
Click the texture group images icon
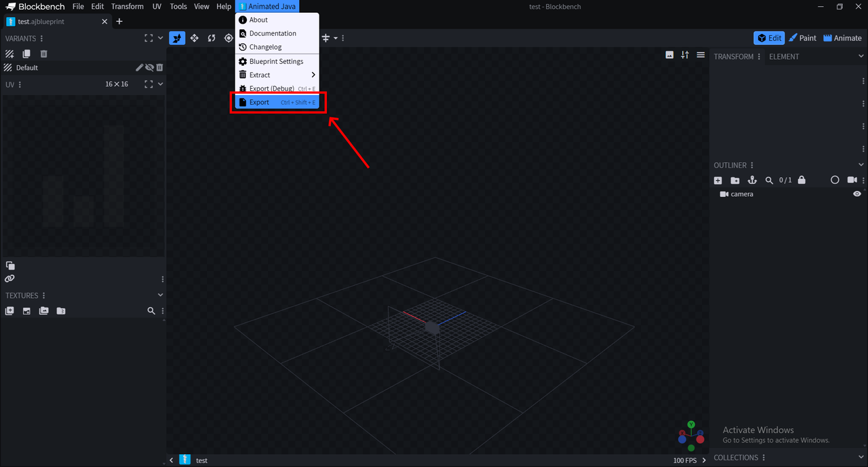pyautogui.click(x=44, y=311)
